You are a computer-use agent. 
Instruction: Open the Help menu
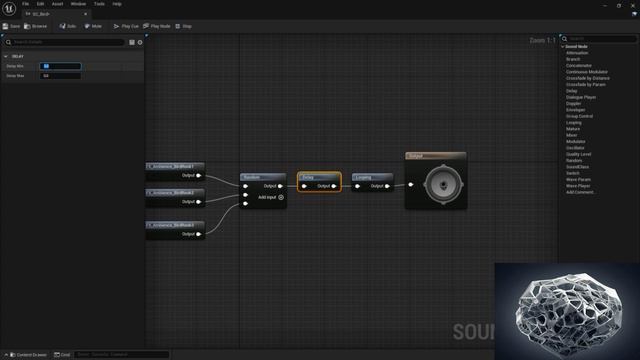click(117, 4)
